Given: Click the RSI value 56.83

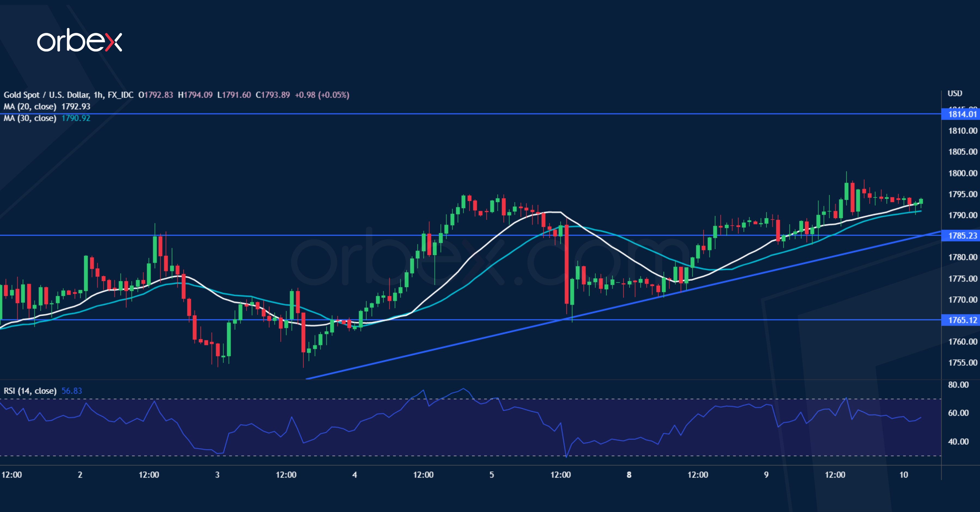Looking at the screenshot, I should (72, 391).
